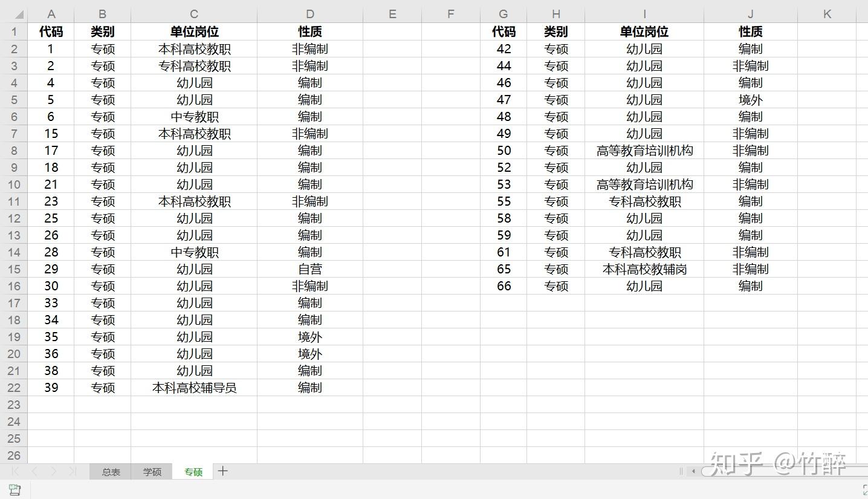Select the column C header

pos(194,15)
